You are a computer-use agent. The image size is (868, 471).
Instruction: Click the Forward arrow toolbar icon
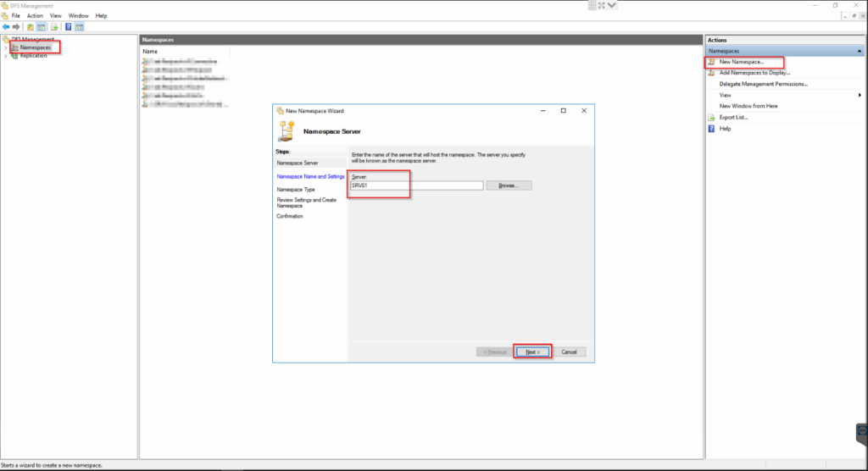[16, 26]
